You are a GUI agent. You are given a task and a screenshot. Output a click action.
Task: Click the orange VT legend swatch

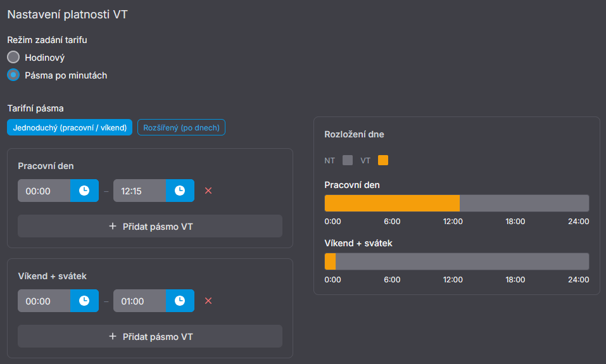coord(383,160)
